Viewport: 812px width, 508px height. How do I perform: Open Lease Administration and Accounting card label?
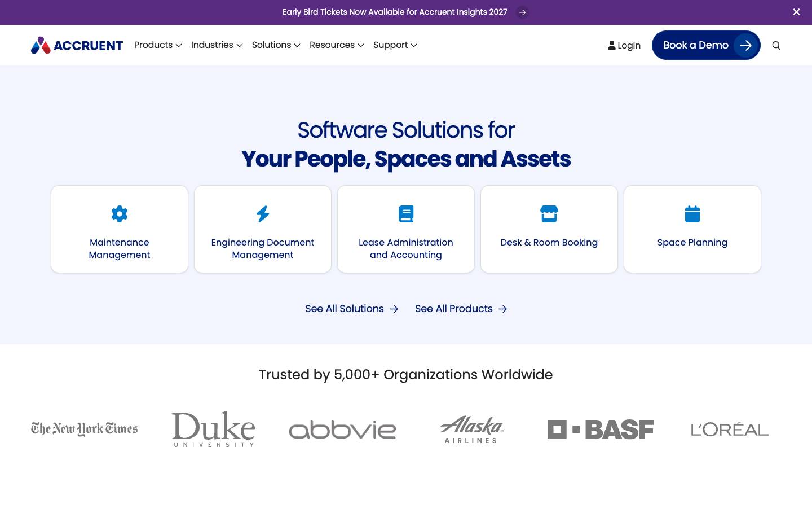[x=406, y=248]
